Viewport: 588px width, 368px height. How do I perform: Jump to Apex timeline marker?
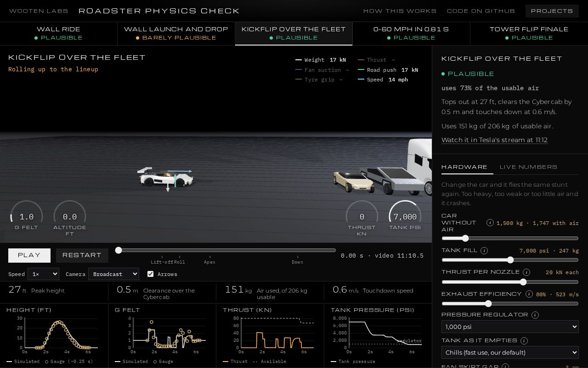click(209, 260)
